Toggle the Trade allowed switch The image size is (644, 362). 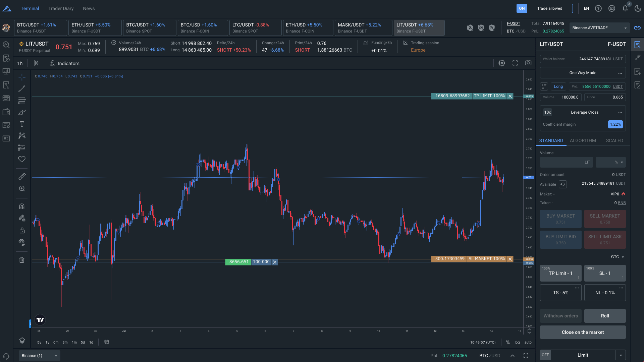tap(522, 8)
